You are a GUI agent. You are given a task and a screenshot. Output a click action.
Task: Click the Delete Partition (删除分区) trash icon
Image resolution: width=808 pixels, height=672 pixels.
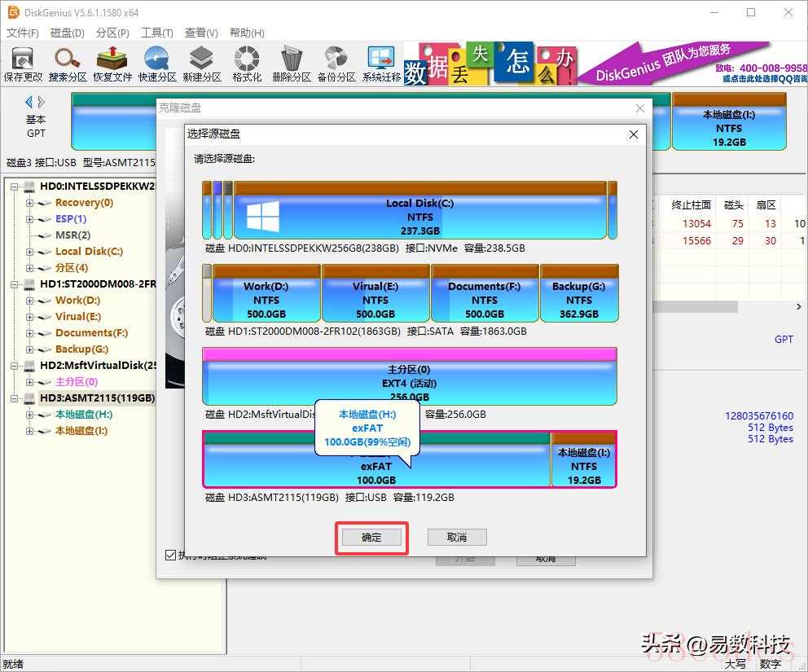[291, 64]
